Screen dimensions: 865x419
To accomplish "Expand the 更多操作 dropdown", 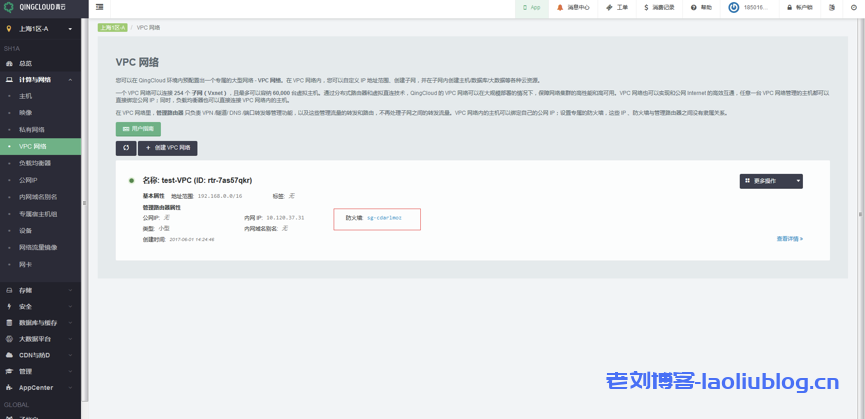I will tap(770, 181).
